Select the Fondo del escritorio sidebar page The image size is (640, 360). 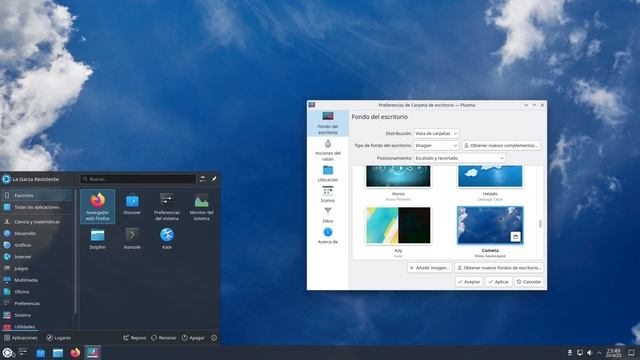tap(328, 123)
